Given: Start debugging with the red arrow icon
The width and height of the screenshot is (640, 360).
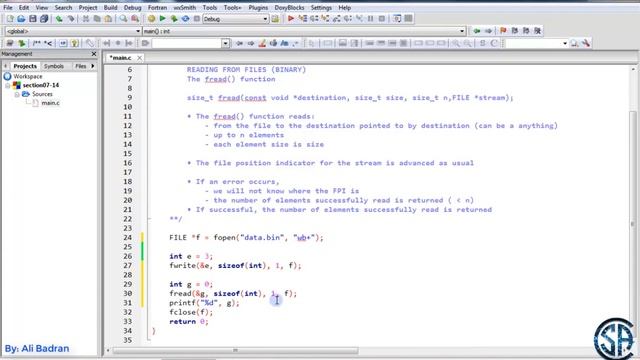Looking at the screenshot, I should coord(291,19).
